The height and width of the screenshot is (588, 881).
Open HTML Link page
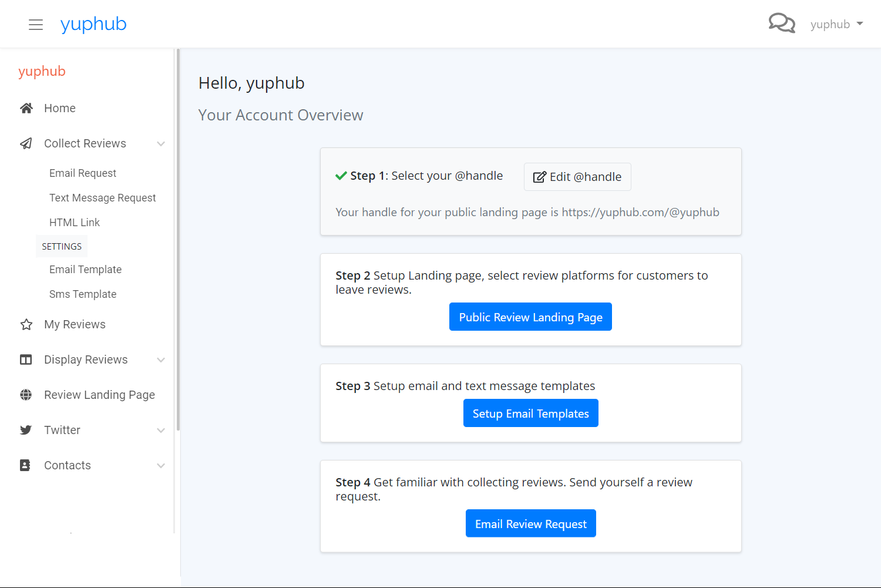(x=75, y=223)
